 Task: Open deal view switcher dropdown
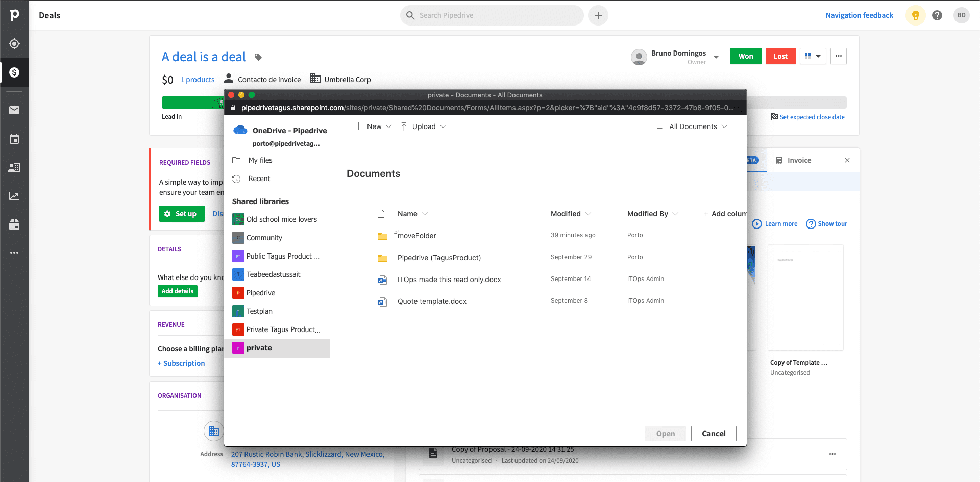[x=813, y=56]
